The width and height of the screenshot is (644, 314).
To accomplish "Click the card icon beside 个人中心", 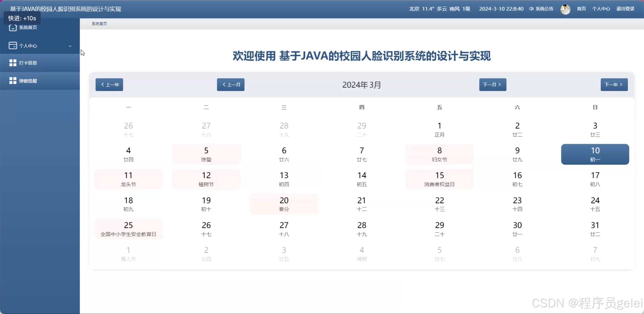I will (x=13, y=46).
